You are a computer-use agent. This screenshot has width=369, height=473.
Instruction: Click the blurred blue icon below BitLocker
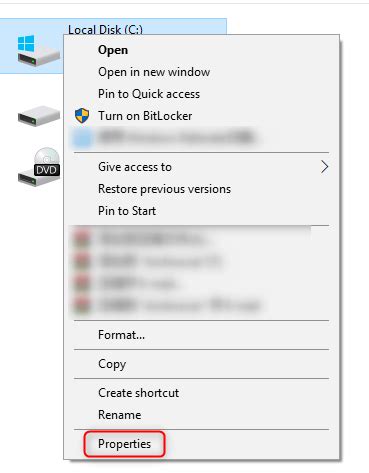pyautogui.click(x=82, y=138)
